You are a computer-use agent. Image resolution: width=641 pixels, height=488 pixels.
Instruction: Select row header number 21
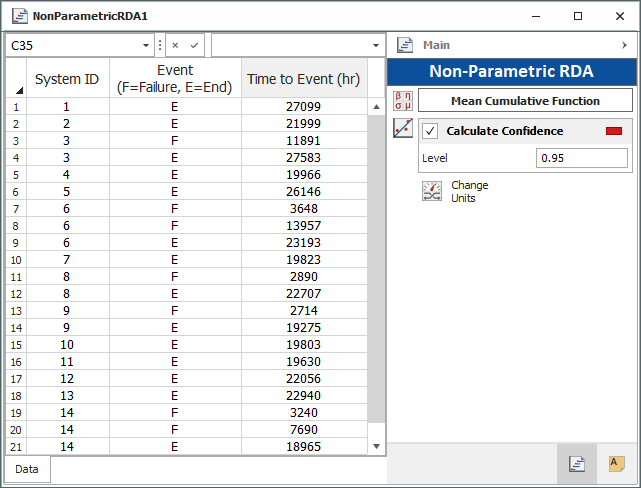(16, 447)
